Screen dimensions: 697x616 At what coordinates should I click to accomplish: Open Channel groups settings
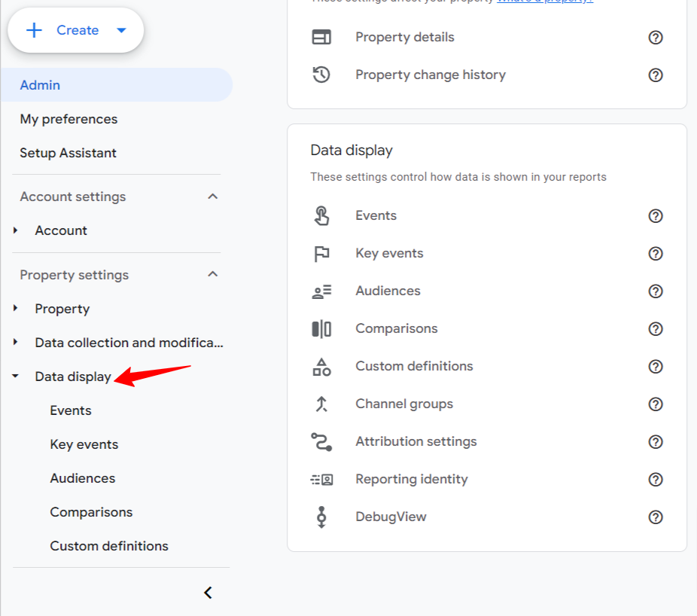[x=404, y=404]
